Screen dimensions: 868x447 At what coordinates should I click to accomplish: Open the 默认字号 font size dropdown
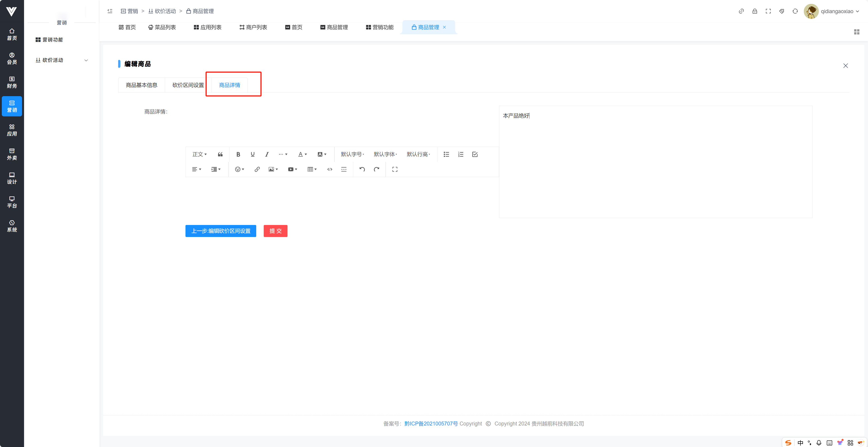[352, 154]
